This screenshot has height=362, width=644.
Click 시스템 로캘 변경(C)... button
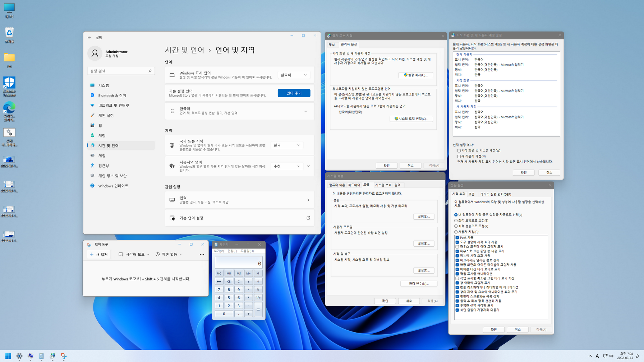point(411,119)
